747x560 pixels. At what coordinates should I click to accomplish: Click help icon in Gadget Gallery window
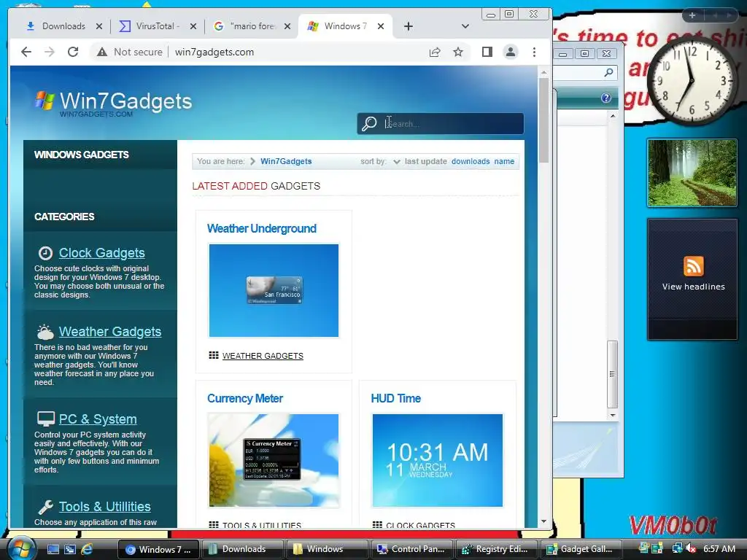coord(606,98)
